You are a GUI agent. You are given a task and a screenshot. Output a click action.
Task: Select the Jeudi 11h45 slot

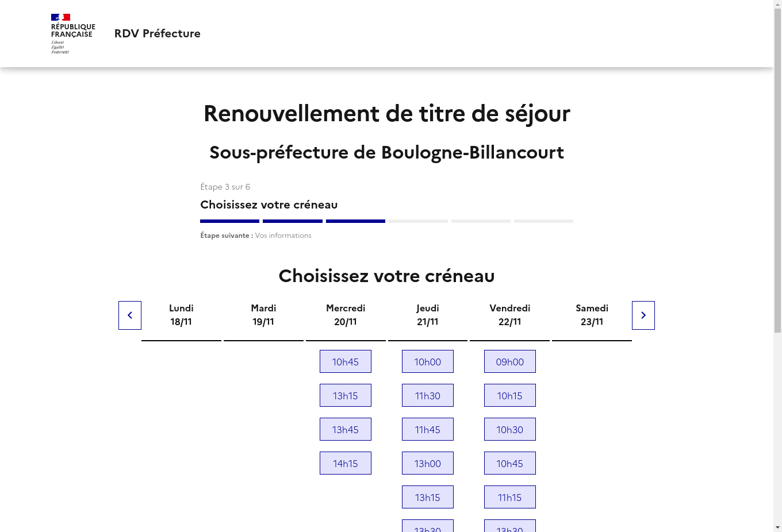[428, 429]
